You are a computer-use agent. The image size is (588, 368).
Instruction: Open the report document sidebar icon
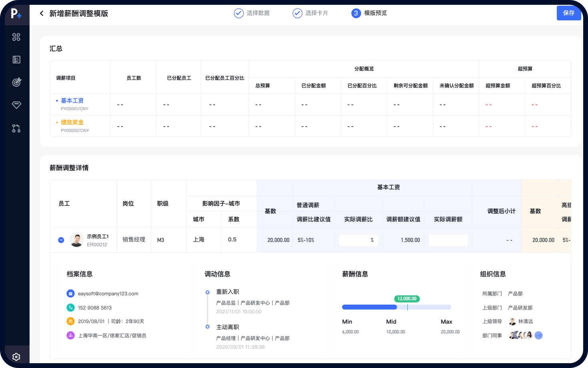click(16, 60)
